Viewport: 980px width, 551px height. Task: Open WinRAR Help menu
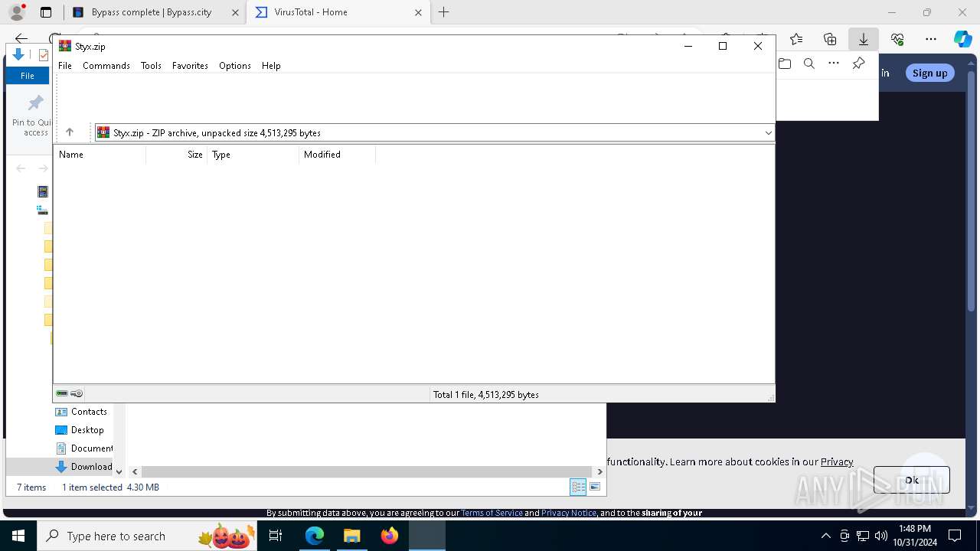271,66
